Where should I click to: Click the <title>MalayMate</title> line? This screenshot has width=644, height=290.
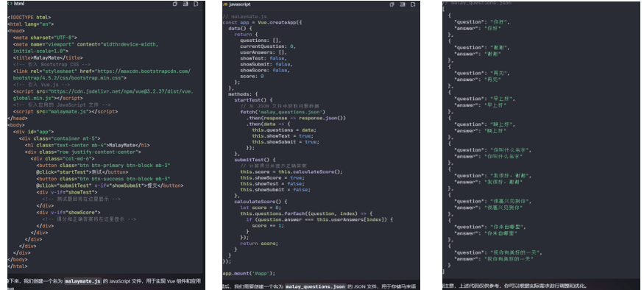tap(48, 57)
